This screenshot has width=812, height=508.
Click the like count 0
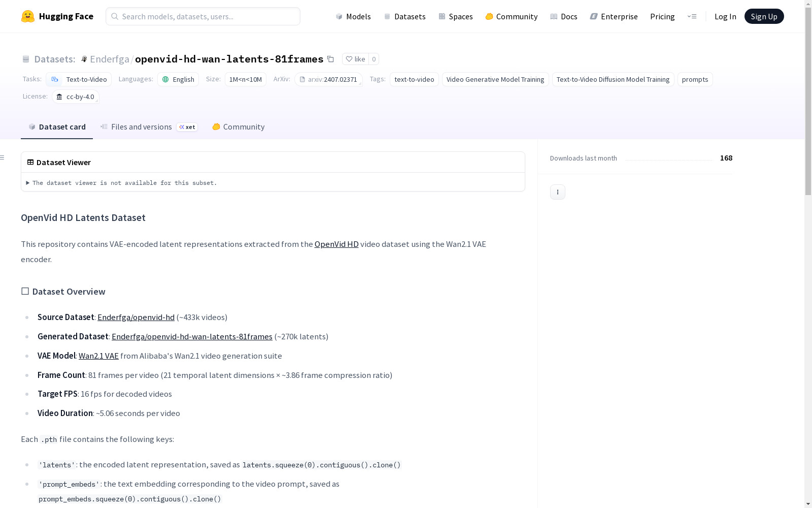pyautogui.click(x=374, y=59)
